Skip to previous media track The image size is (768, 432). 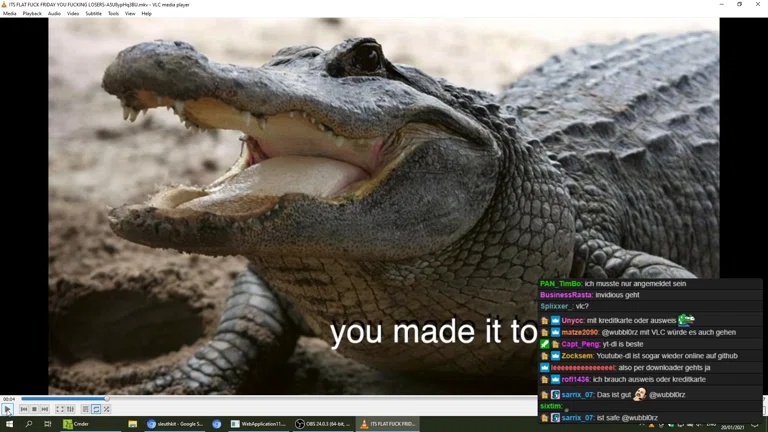point(24,409)
